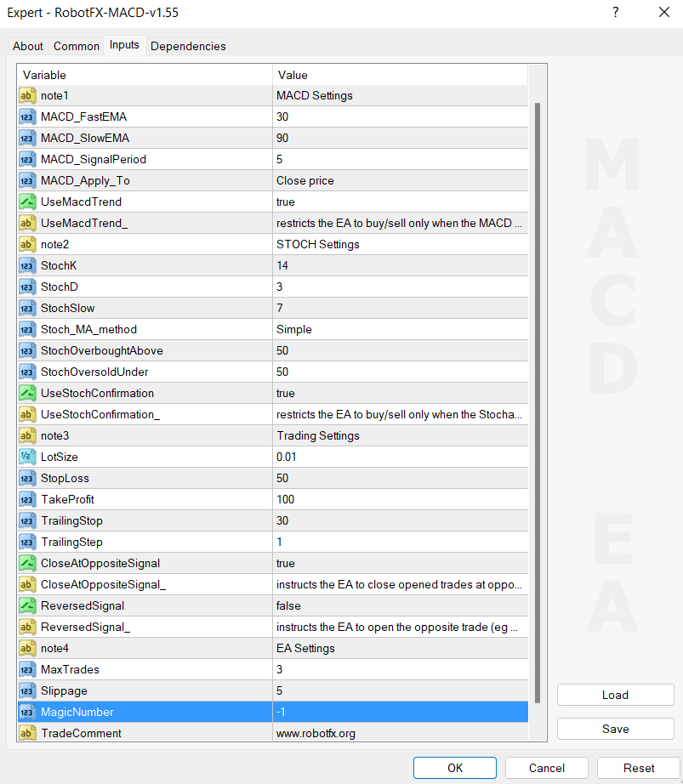Click the integer icon beside StochSlow
Viewport: 683px width, 784px height.
click(27, 308)
